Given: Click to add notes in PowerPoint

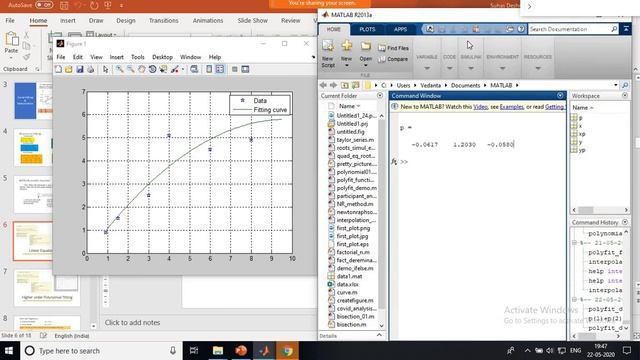Looking at the screenshot, I should pos(132,322).
